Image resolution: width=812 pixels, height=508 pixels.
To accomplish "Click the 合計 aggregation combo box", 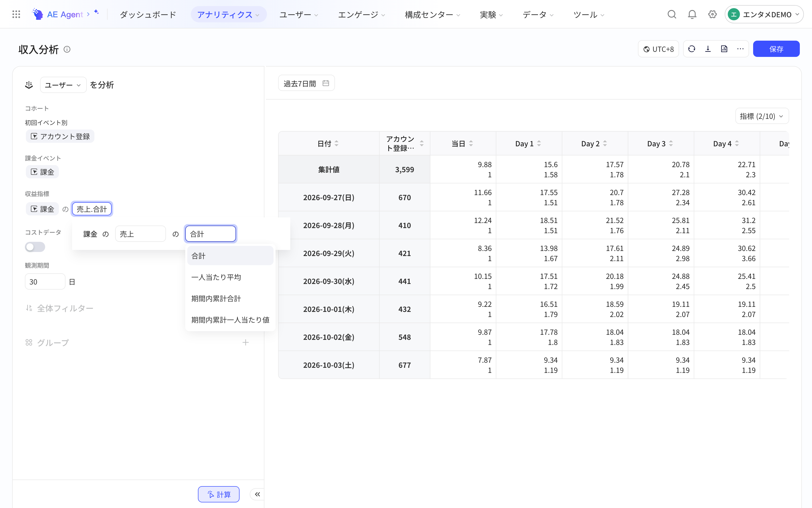I will [211, 234].
